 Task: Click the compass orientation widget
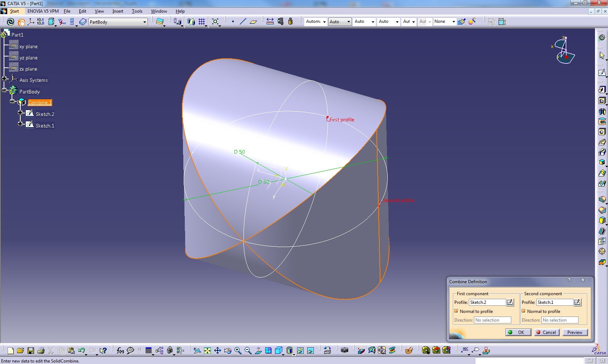point(564,50)
